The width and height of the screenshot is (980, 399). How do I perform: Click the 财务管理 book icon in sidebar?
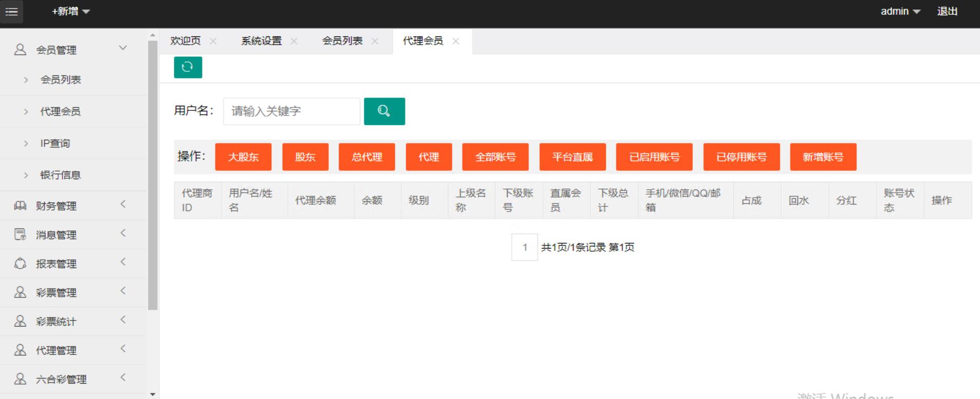pyautogui.click(x=20, y=205)
